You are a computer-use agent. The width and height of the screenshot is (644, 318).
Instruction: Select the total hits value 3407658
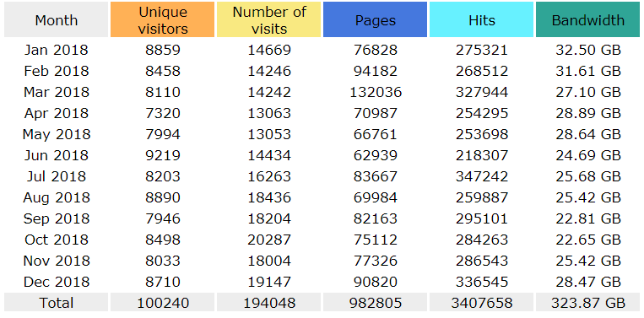(x=481, y=303)
